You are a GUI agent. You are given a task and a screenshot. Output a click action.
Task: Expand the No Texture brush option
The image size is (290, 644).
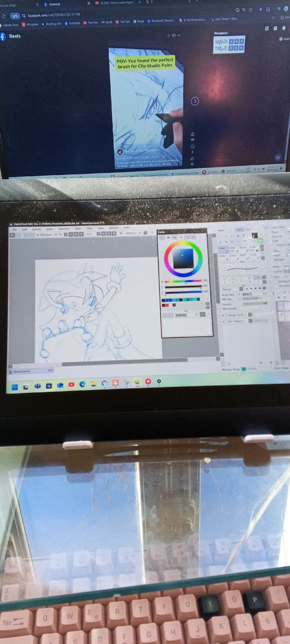(x=236, y=321)
